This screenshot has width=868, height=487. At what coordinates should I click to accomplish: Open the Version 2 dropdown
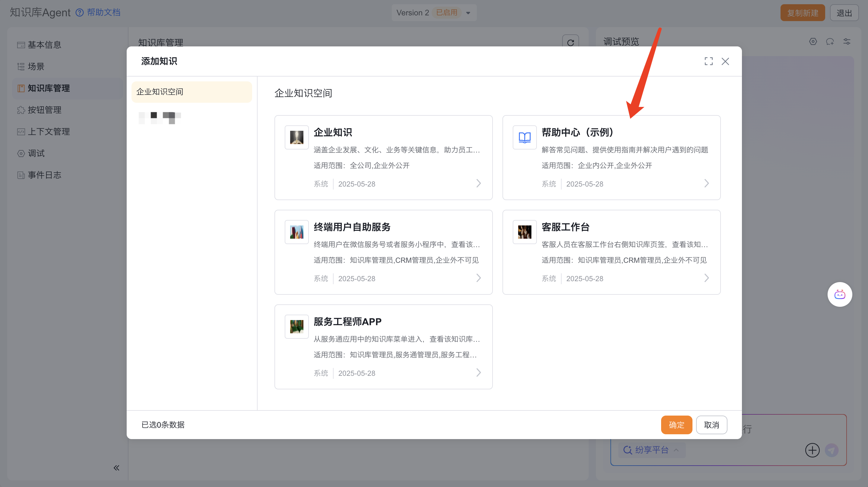point(468,13)
